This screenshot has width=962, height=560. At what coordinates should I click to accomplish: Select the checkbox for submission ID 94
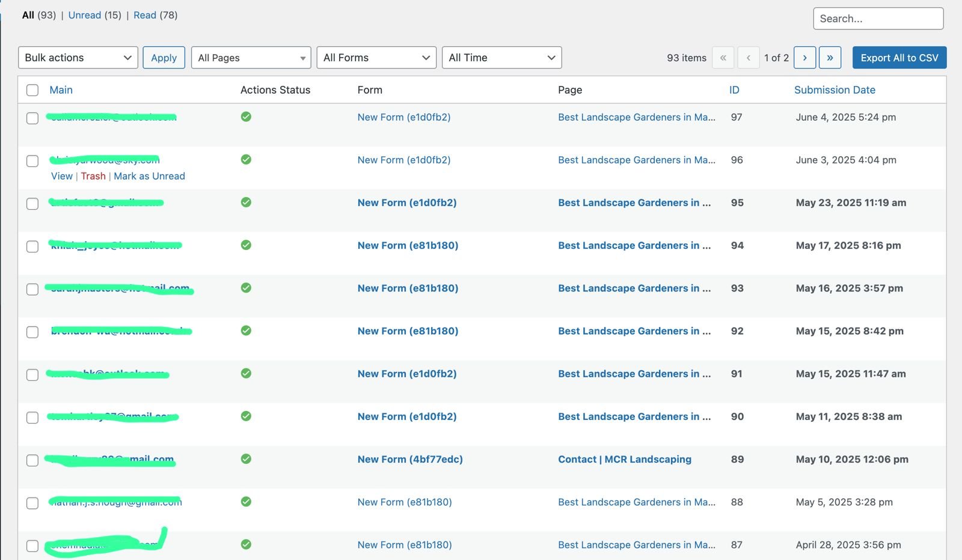tap(32, 246)
